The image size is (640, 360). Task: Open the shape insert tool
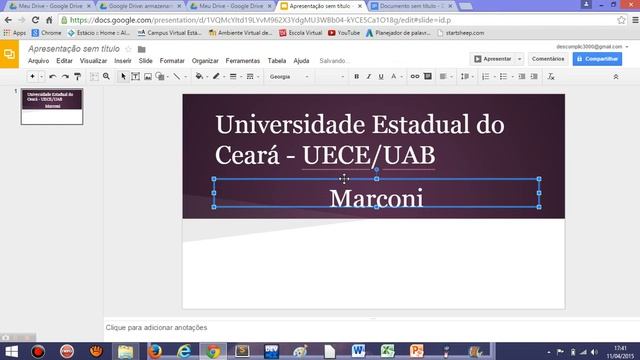[x=160, y=76]
